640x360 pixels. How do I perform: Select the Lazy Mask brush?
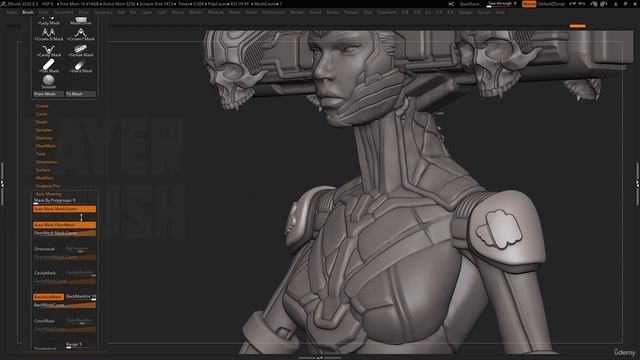pos(49,21)
